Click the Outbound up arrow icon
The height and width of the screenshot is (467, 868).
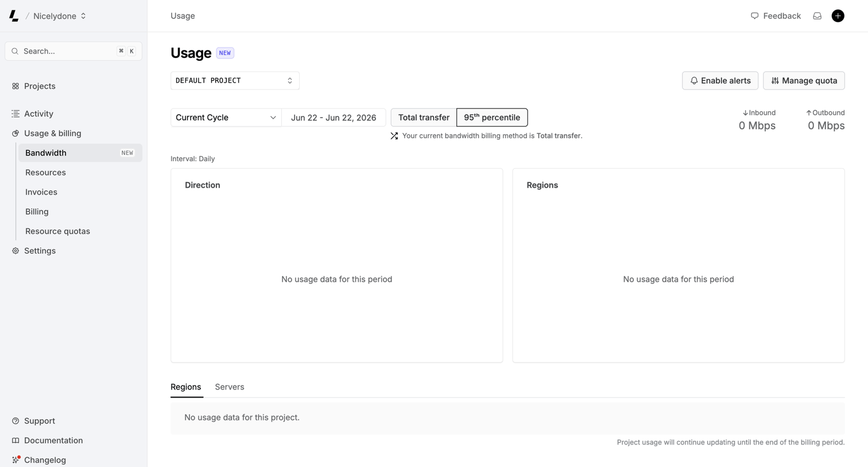pos(808,113)
